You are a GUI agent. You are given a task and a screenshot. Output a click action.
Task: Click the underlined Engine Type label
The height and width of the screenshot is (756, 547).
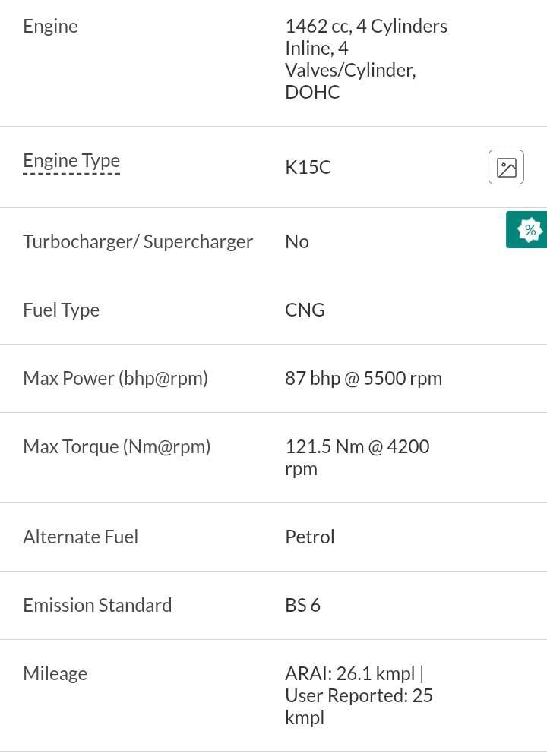[x=71, y=161]
